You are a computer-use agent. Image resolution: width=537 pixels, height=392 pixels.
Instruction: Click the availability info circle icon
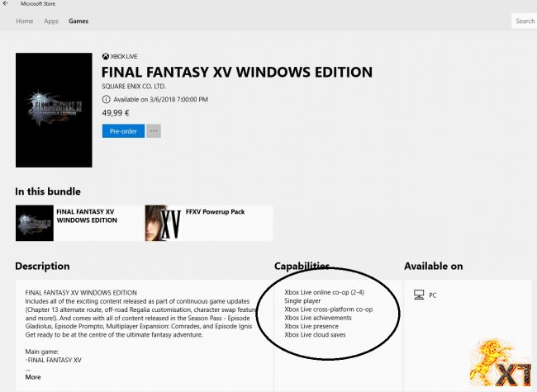click(x=107, y=100)
